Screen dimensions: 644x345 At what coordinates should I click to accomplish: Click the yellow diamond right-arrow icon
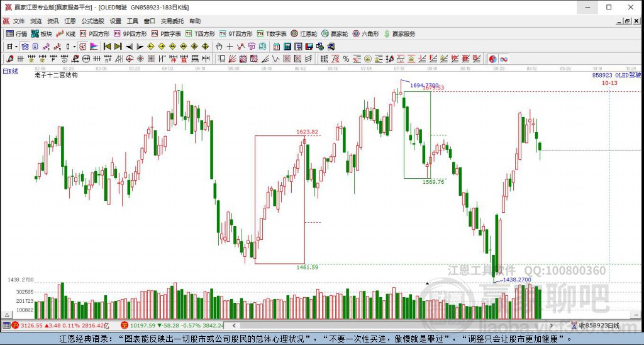click(x=162, y=47)
